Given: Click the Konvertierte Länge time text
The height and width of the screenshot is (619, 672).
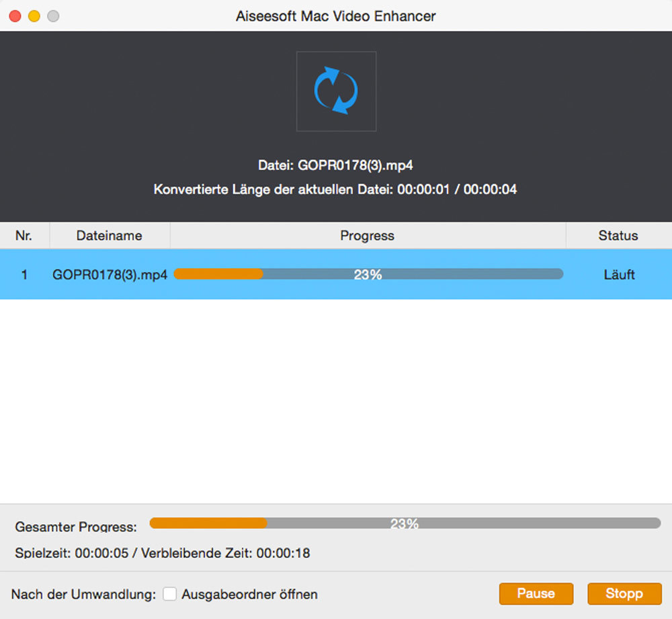Looking at the screenshot, I should pyautogui.click(x=335, y=189).
